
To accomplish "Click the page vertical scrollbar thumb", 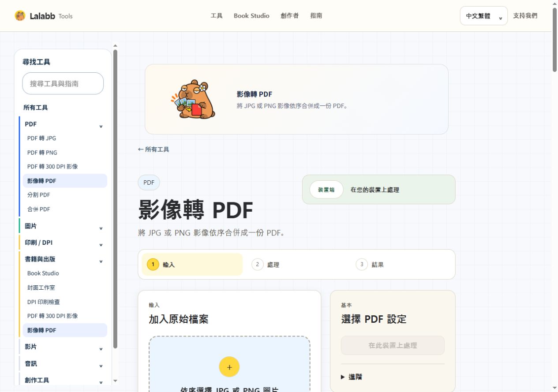I will click(x=554, y=39).
